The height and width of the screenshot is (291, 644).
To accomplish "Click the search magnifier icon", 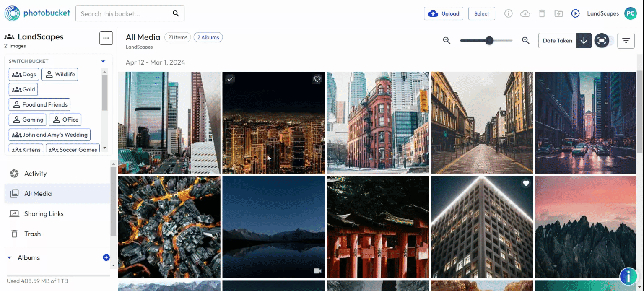I will [176, 14].
